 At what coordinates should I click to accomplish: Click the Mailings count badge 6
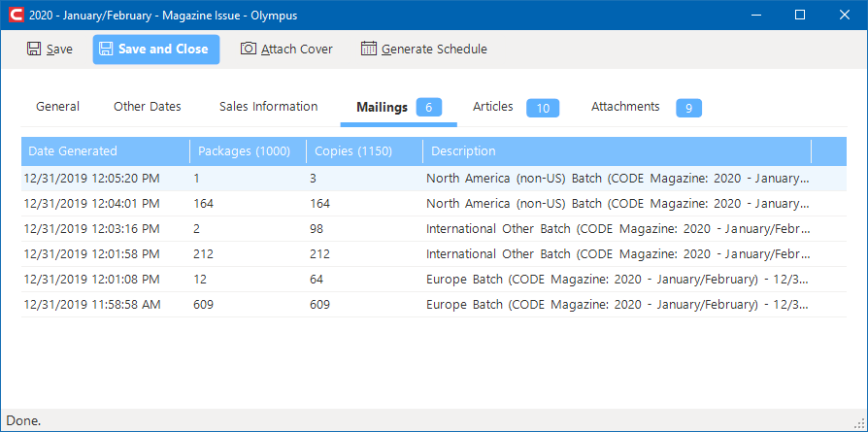(429, 108)
